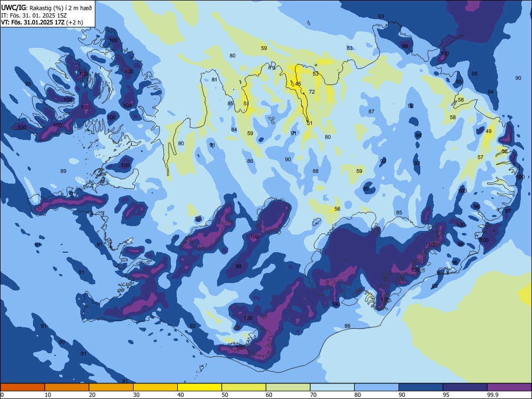Image resolution: width=532 pixels, height=399 pixels.
Task: Click the legend tick label '99.9'
Action: (493, 395)
